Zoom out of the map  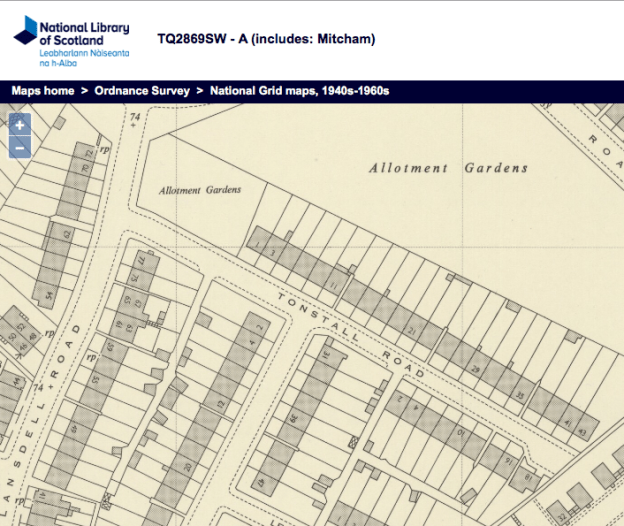tap(20, 149)
